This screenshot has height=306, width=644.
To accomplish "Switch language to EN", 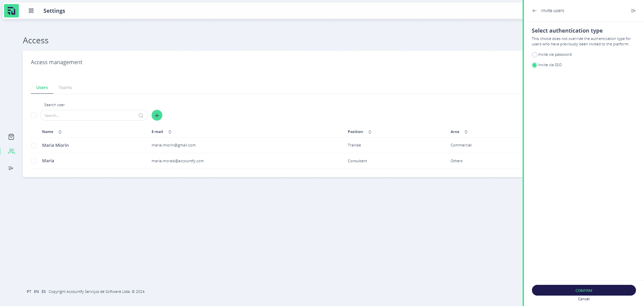I will 36,292.
